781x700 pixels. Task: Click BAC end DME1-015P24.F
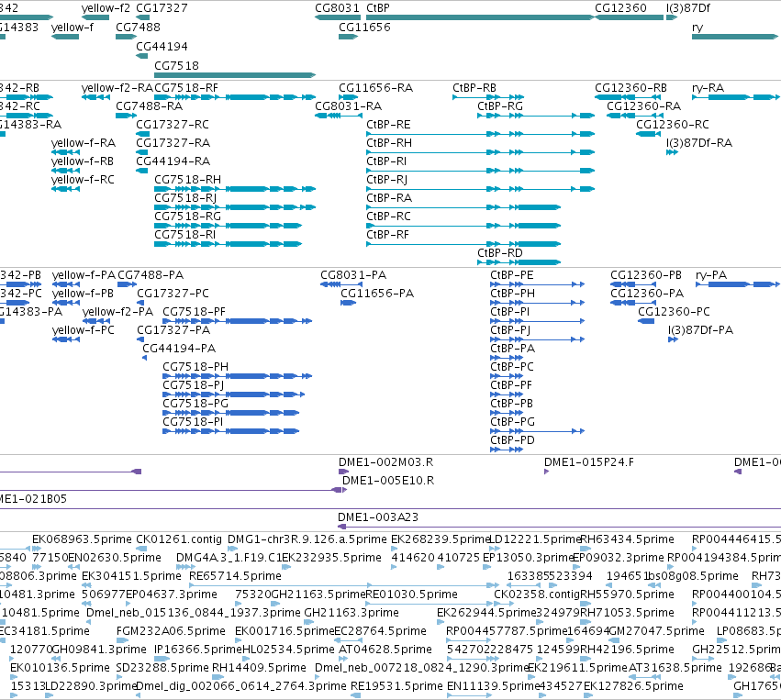pyautogui.click(x=546, y=472)
